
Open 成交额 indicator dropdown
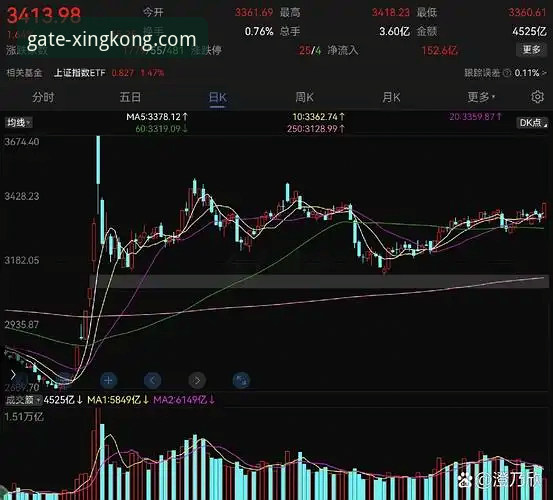click(x=23, y=400)
